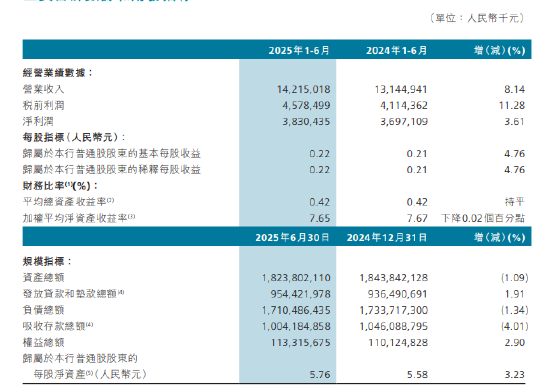Click the 吸收存款總額 row label

point(58,326)
